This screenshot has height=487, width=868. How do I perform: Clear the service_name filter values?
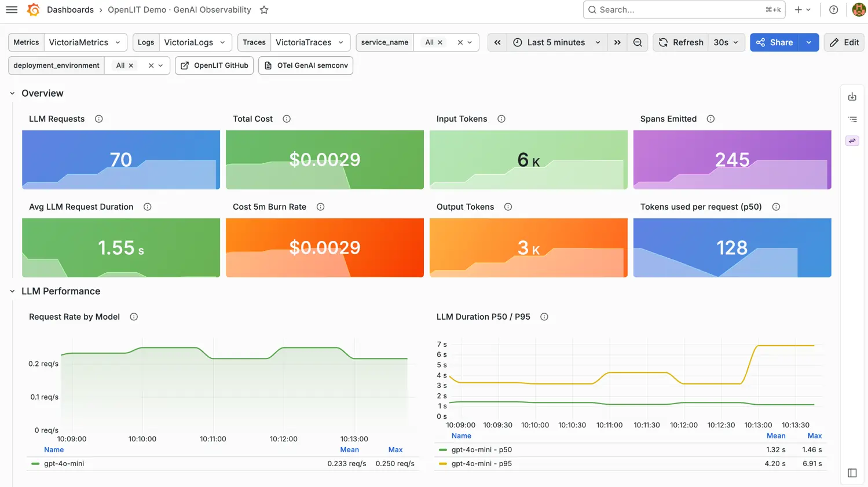(460, 42)
